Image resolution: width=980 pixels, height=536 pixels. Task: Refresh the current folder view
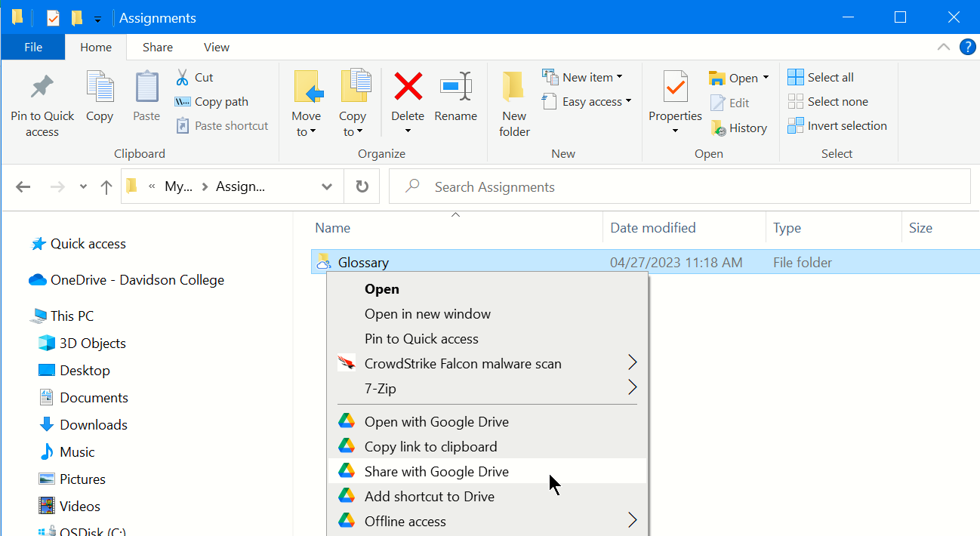(362, 186)
